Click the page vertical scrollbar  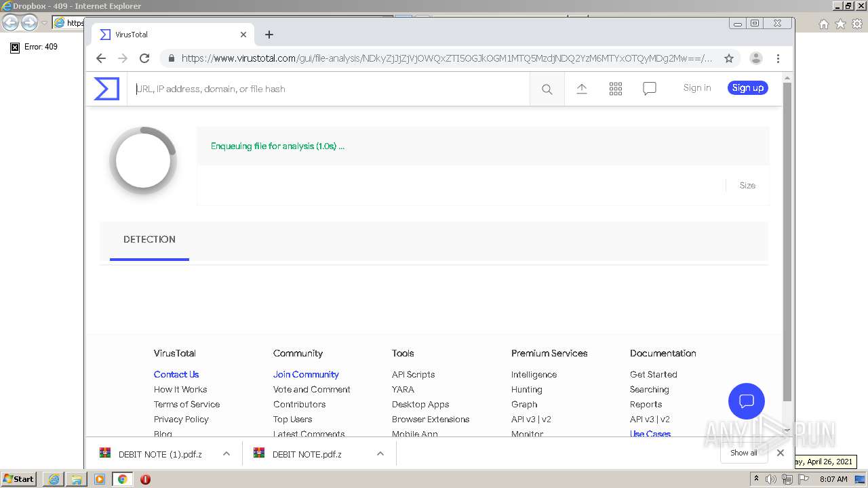click(x=787, y=241)
